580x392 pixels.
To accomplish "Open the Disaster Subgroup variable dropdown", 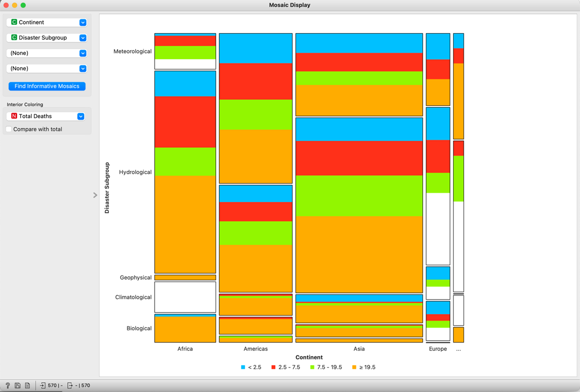I will 83,38.
